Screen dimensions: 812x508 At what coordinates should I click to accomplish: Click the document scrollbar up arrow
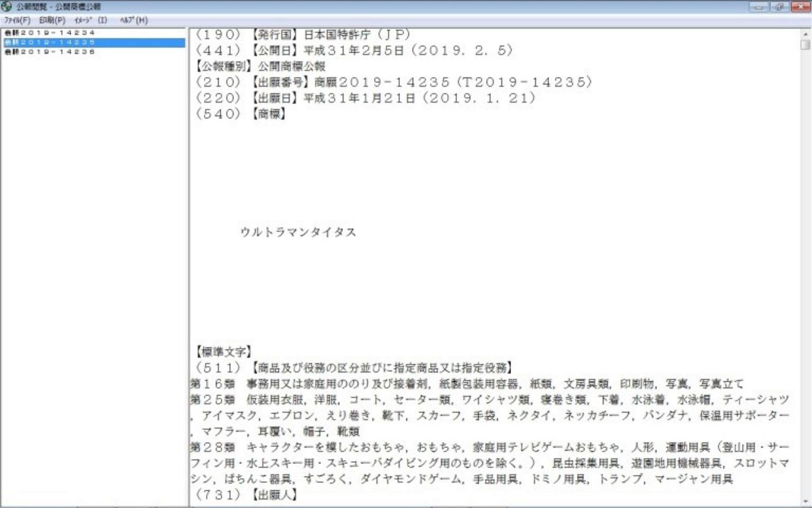point(805,34)
